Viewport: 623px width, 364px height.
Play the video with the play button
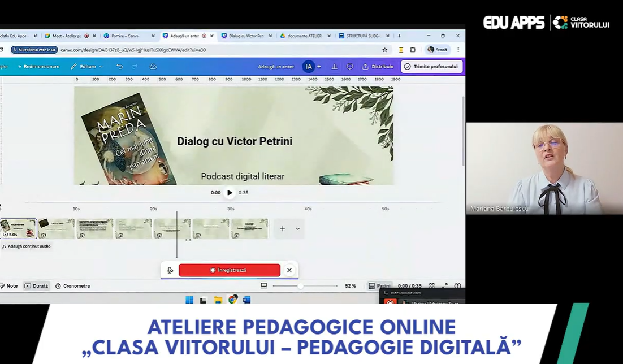pyautogui.click(x=230, y=193)
